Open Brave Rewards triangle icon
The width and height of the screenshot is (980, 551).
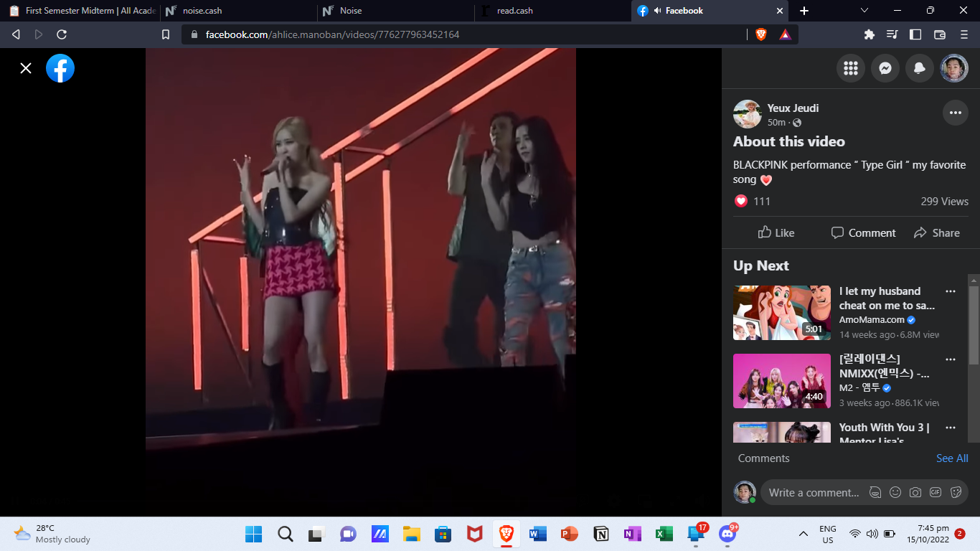pyautogui.click(x=786, y=34)
